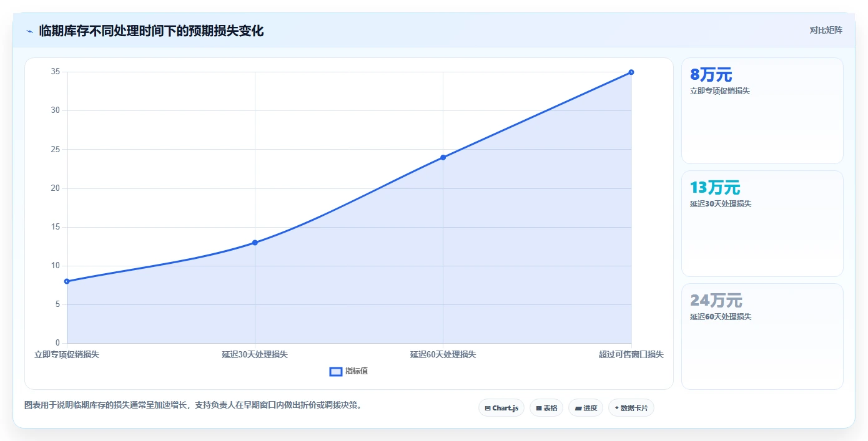Select the 数据卡片 chip
Viewport: 868px width, 441px height.
pyautogui.click(x=631, y=408)
